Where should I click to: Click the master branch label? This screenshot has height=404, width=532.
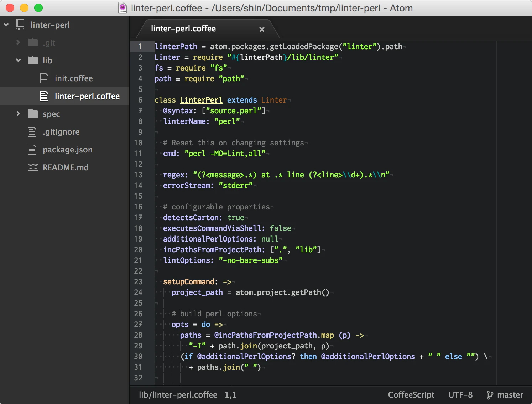(510, 395)
